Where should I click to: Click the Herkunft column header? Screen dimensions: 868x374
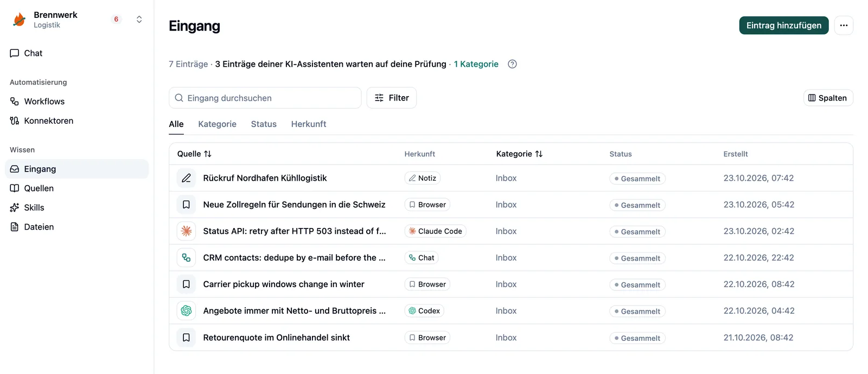tap(420, 154)
